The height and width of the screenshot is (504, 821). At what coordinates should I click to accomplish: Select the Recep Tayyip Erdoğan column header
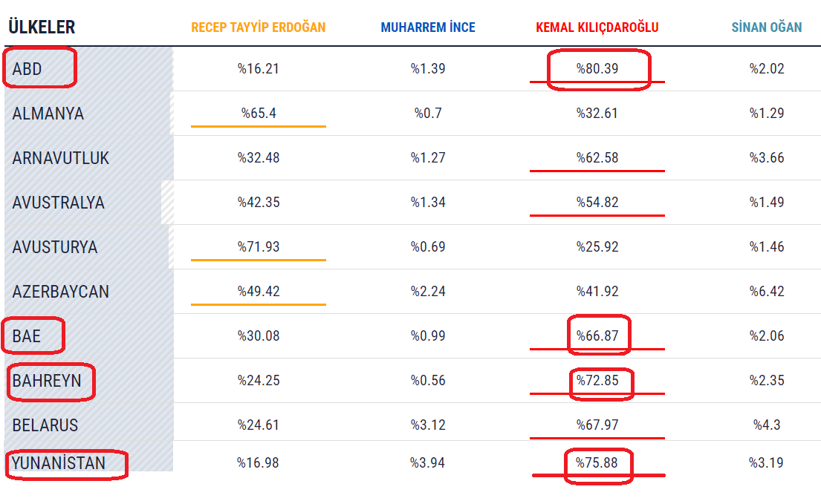258,27
